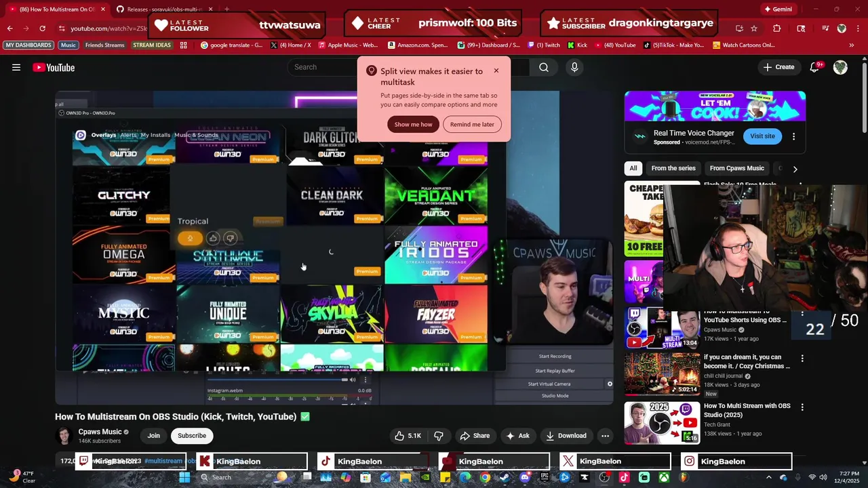
Task: Open the YouTube guide hamburger menu
Action: [x=16, y=67]
